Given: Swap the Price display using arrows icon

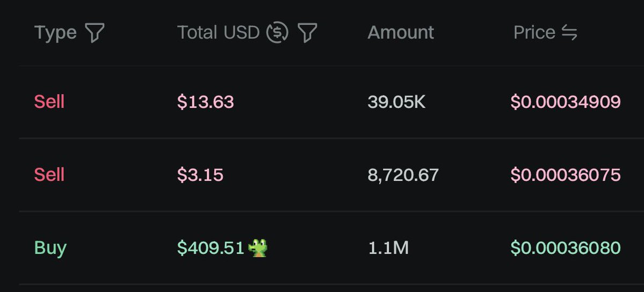Looking at the screenshot, I should (x=570, y=32).
